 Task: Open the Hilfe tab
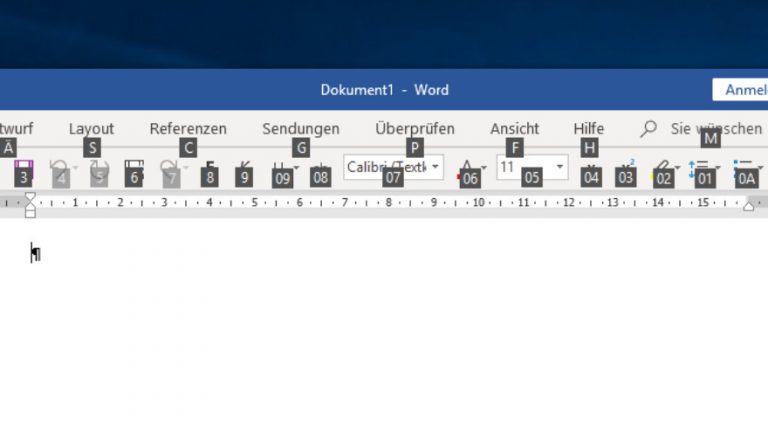[x=588, y=128]
